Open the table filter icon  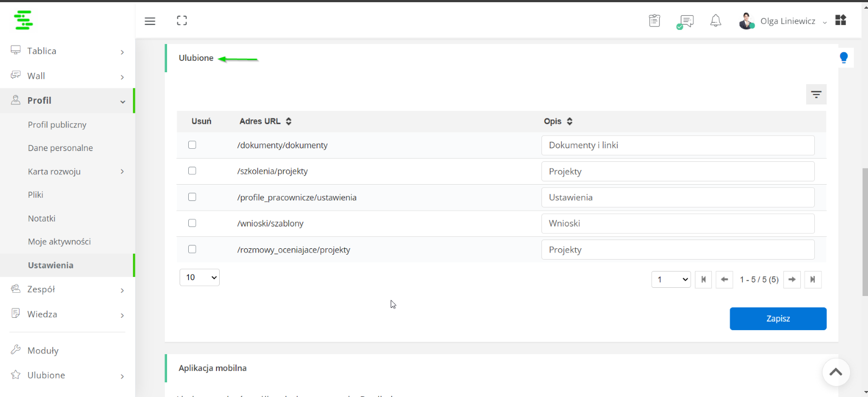[x=816, y=94]
